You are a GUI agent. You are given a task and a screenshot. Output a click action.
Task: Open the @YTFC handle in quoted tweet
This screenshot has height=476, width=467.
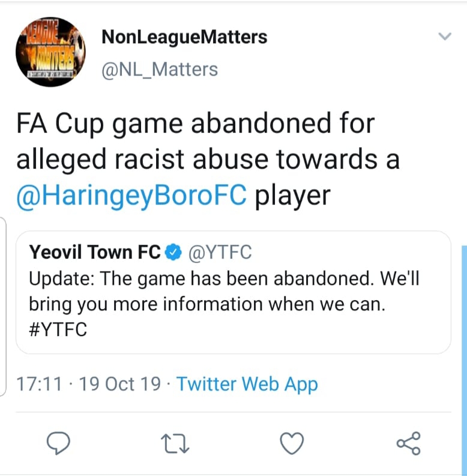click(220, 252)
